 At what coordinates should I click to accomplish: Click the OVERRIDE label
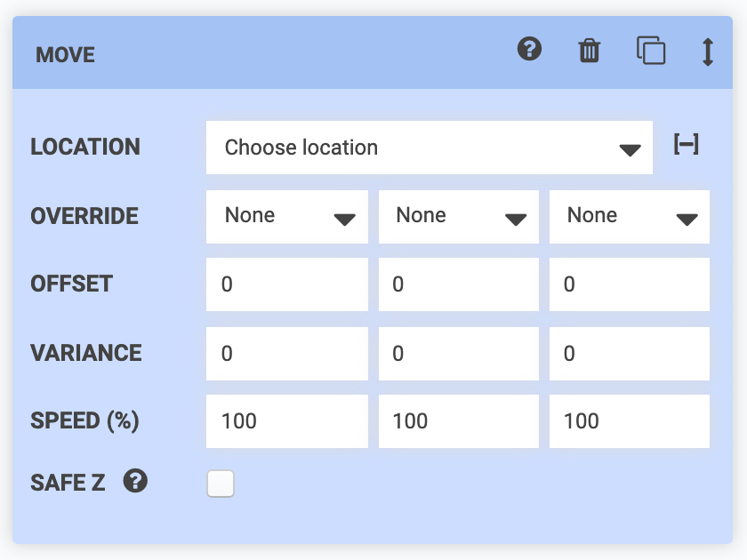tap(84, 216)
